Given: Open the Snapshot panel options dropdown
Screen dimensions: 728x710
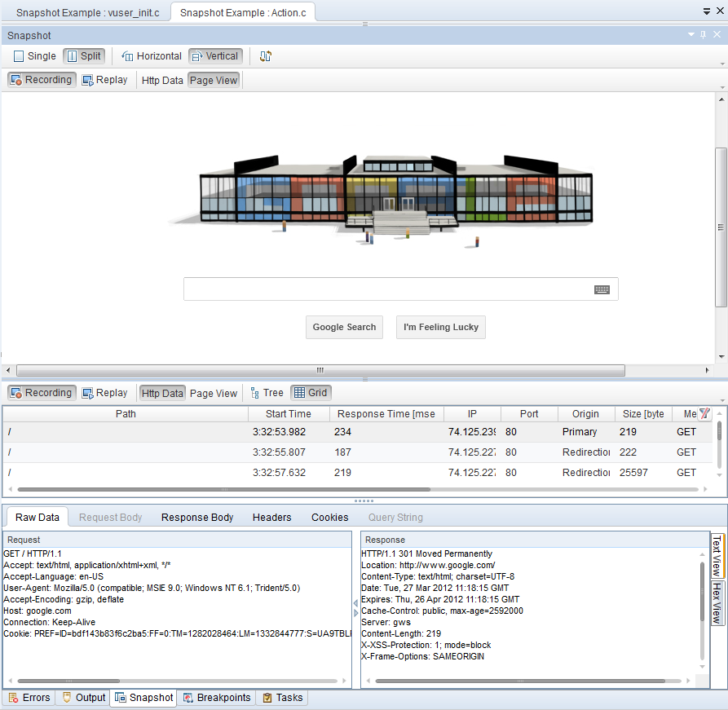Looking at the screenshot, I should pos(691,35).
